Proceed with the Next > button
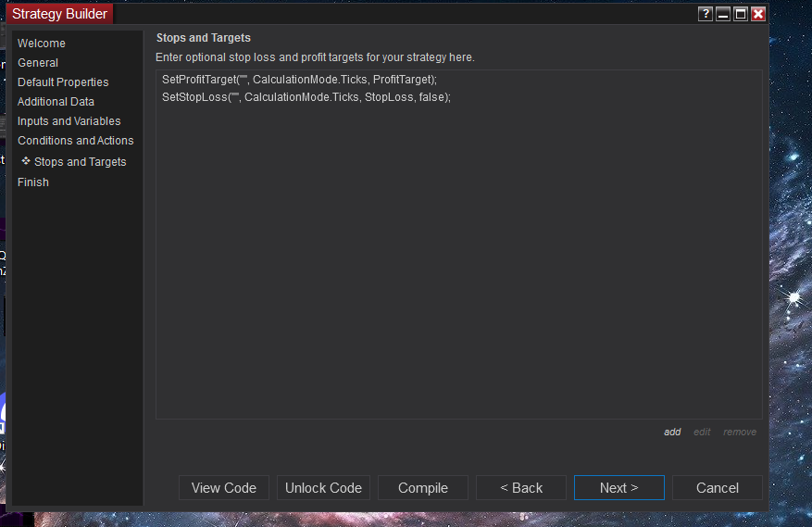 (618, 487)
